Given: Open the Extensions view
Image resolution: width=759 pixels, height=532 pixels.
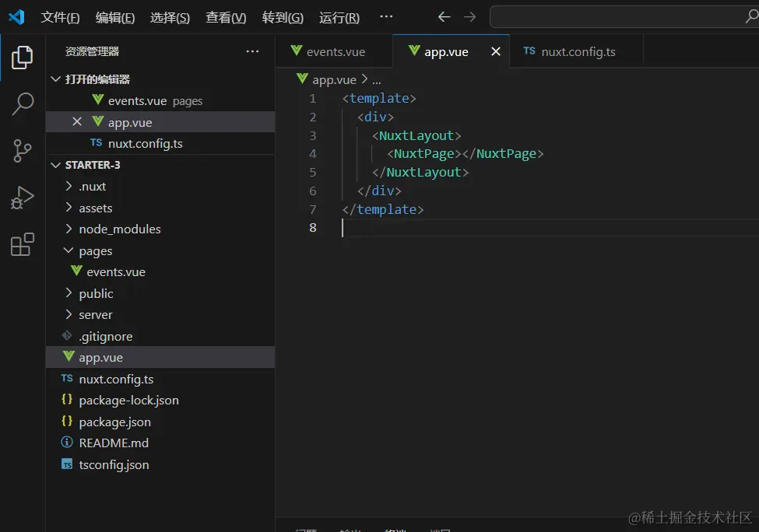Looking at the screenshot, I should [23, 244].
